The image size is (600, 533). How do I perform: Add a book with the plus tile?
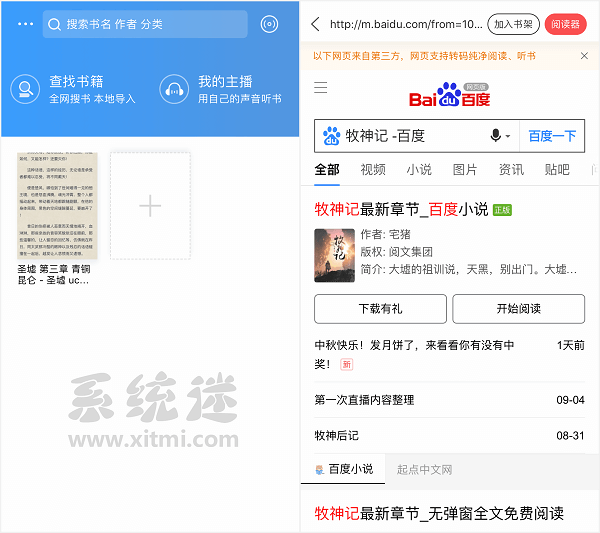click(150, 206)
